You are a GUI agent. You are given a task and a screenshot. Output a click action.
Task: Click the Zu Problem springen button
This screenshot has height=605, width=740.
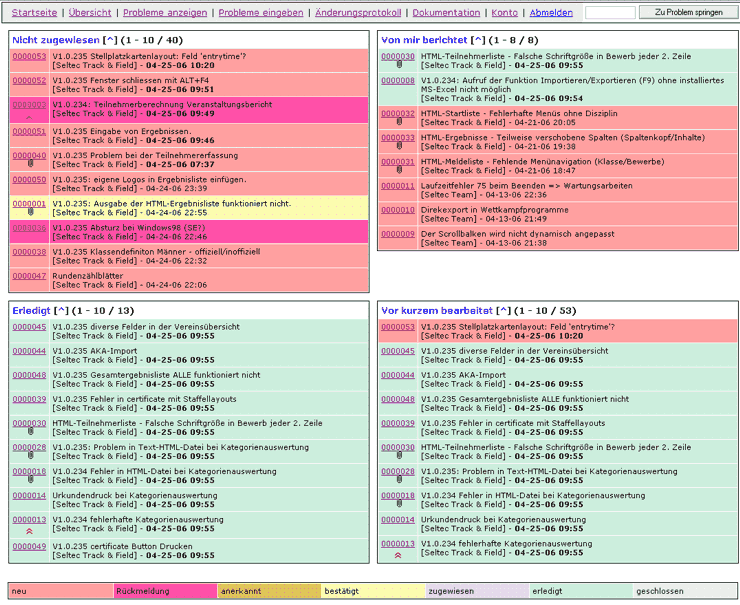coord(689,12)
